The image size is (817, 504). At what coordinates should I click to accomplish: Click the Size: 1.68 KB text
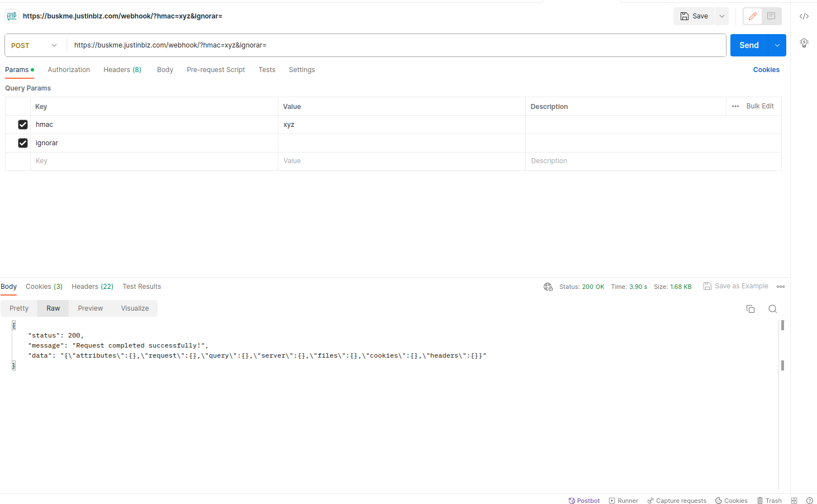673,287
